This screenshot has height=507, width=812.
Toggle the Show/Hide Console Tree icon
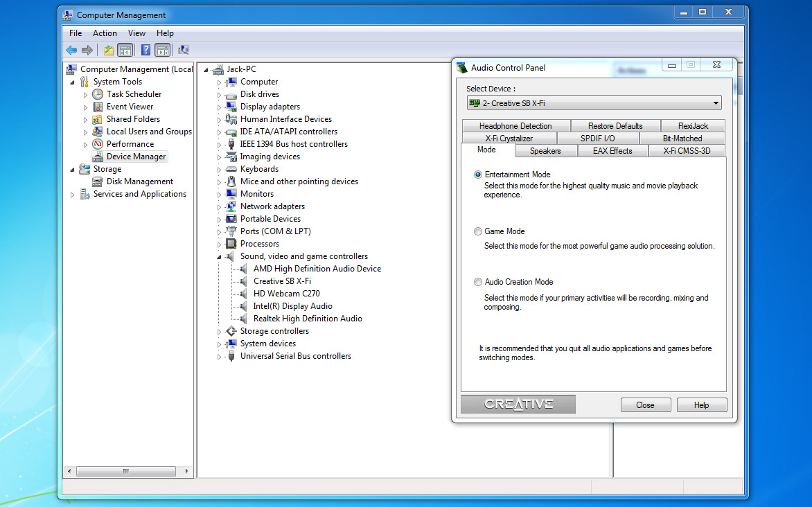tap(125, 51)
